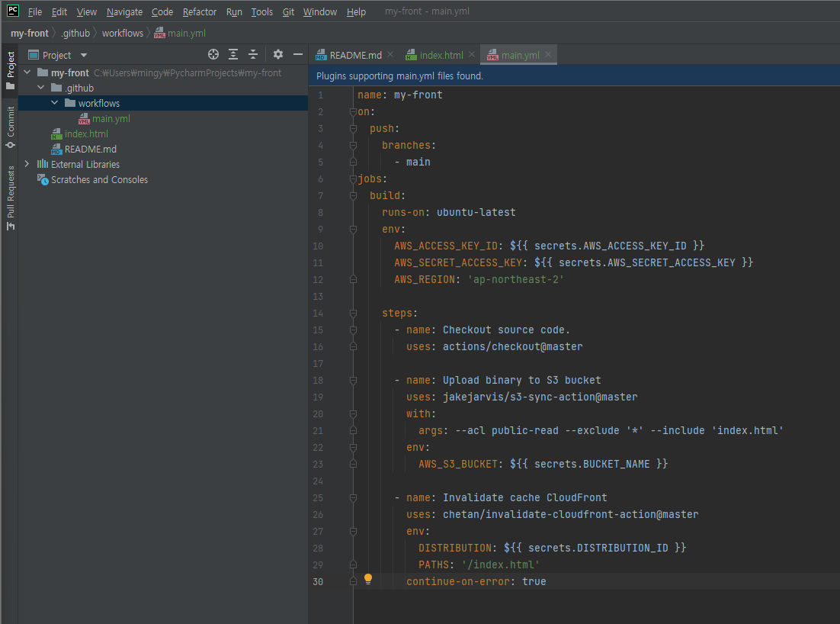Open Project panel settings gear

[278, 54]
